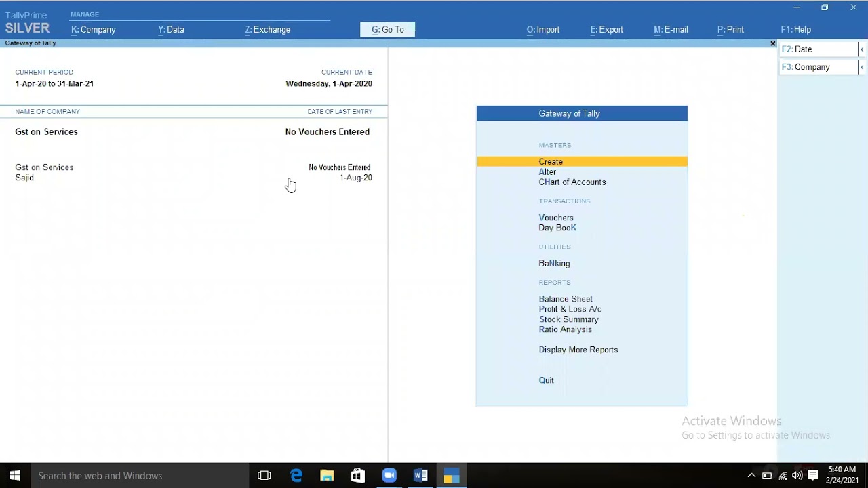Open Zoom from the taskbar

click(389, 476)
